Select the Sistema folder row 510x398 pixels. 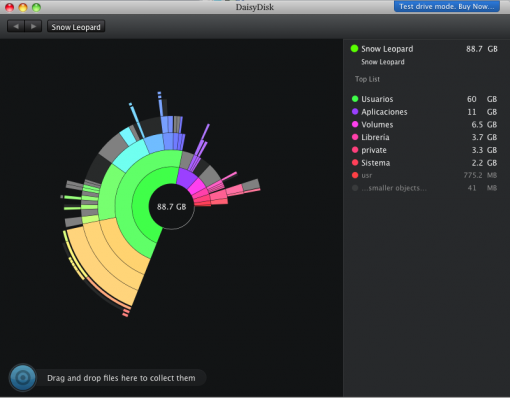tap(424, 163)
